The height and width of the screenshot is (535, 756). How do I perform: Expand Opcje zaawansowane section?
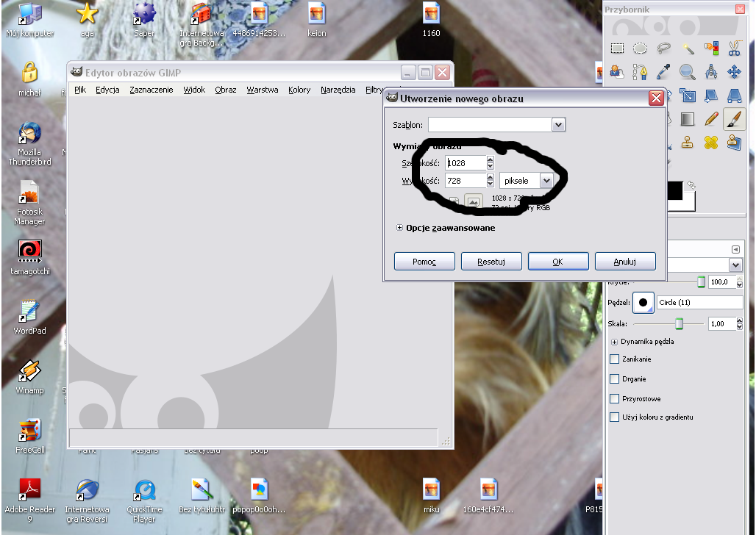coord(399,228)
